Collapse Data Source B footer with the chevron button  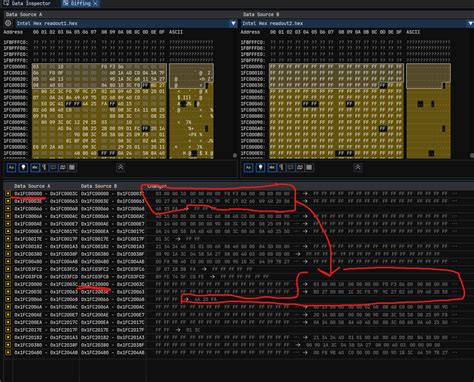tap(358, 167)
